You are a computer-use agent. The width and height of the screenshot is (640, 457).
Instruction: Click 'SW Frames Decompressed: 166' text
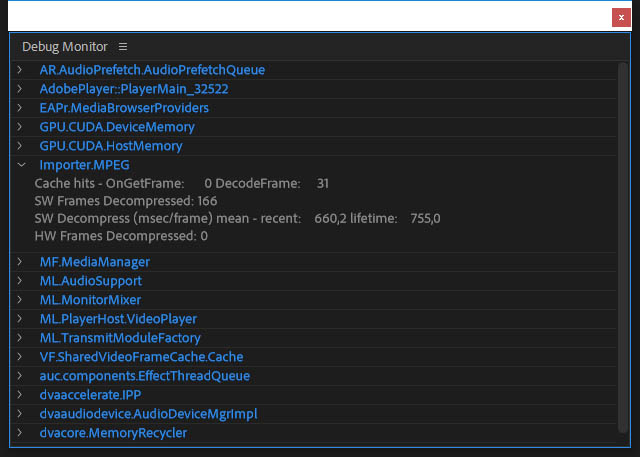click(126, 201)
